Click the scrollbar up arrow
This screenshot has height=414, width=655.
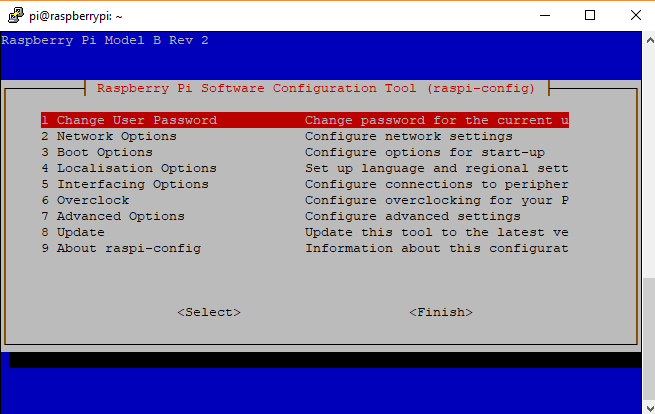pos(650,41)
